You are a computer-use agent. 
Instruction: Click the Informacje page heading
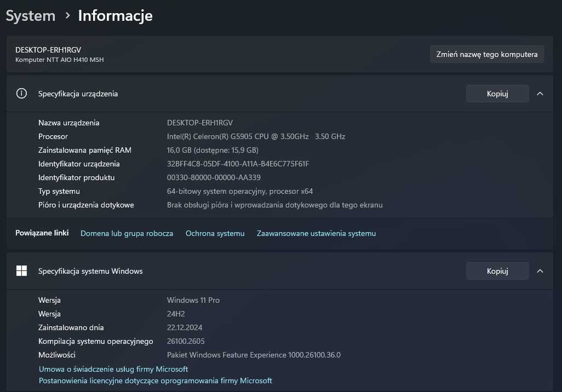(x=116, y=16)
